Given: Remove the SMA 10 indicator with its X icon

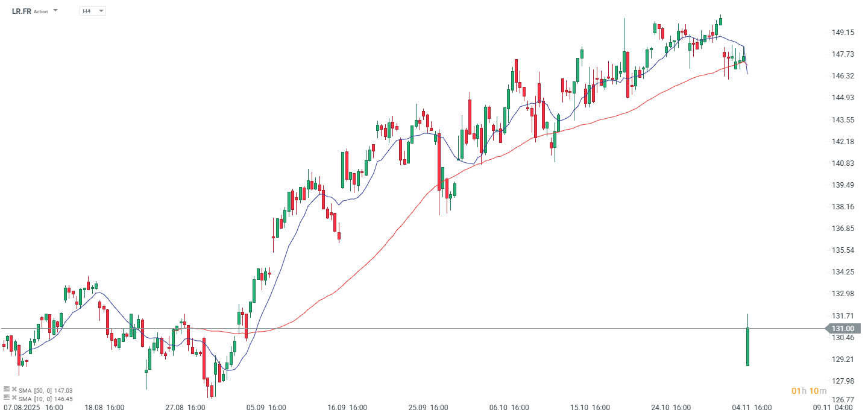Looking at the screenshot, I should [x=14, y=398].
